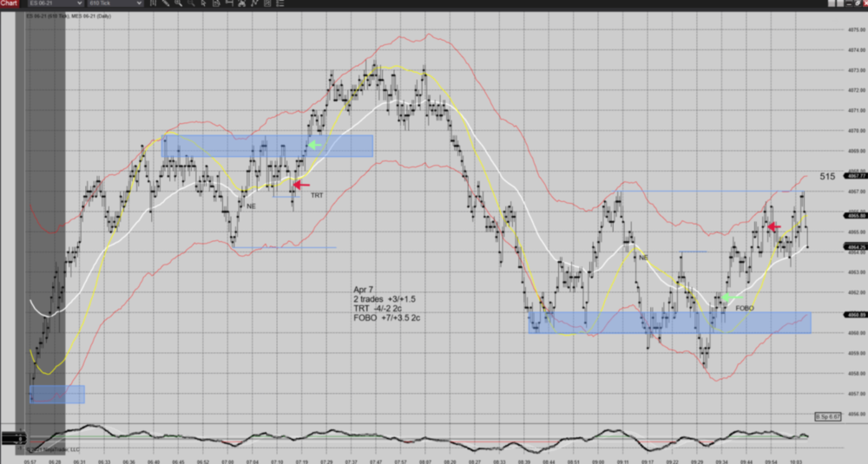Click the B Sp 6.67 label
Screen dimensions: 868x464
[830, 416]
